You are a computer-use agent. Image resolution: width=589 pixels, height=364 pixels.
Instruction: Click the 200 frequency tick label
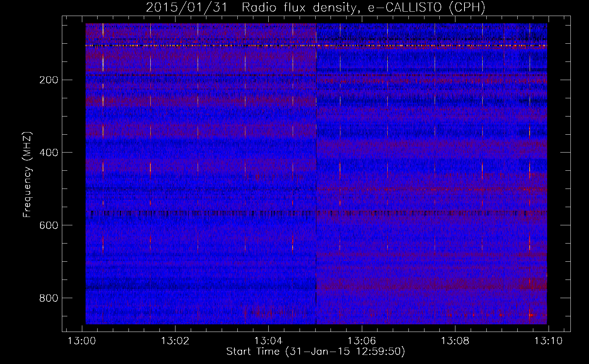tap(49, 80)
